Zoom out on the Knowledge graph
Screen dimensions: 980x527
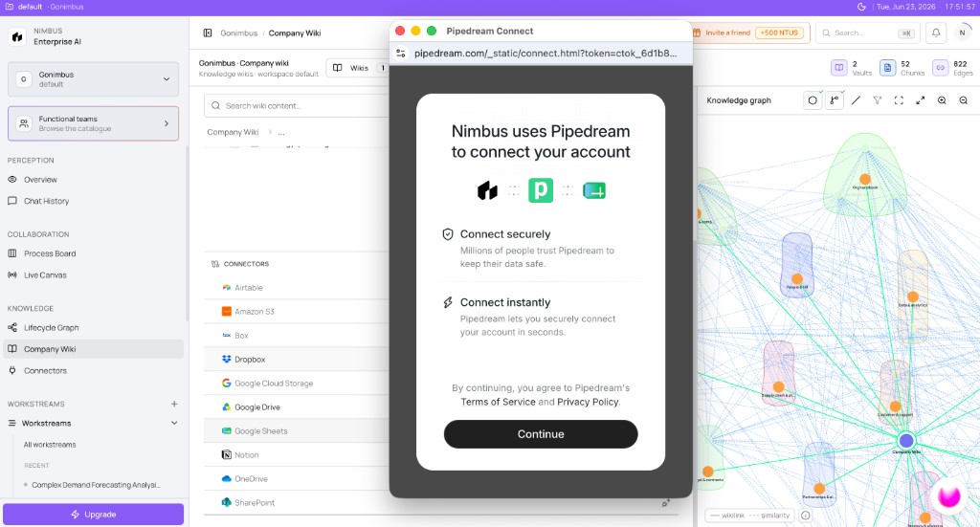pyautogui.click(x=963, y=99)
